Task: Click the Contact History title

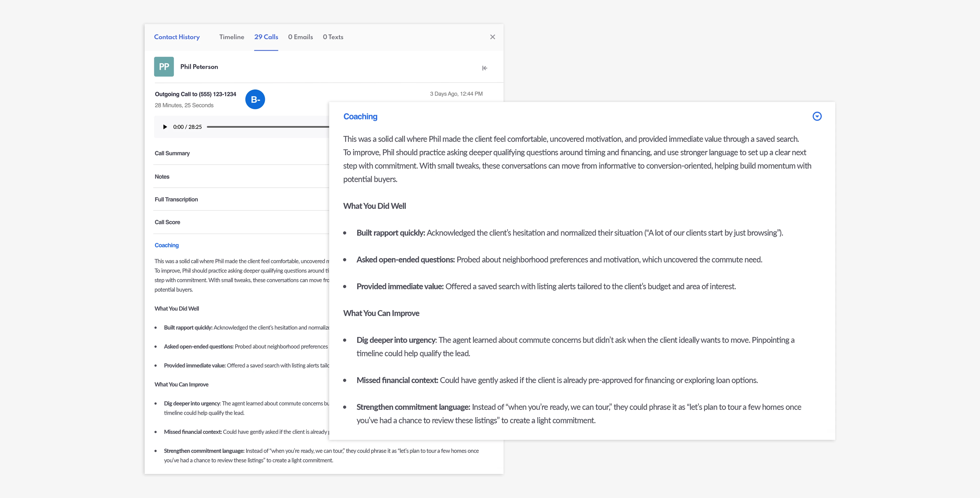Action: 177,37
